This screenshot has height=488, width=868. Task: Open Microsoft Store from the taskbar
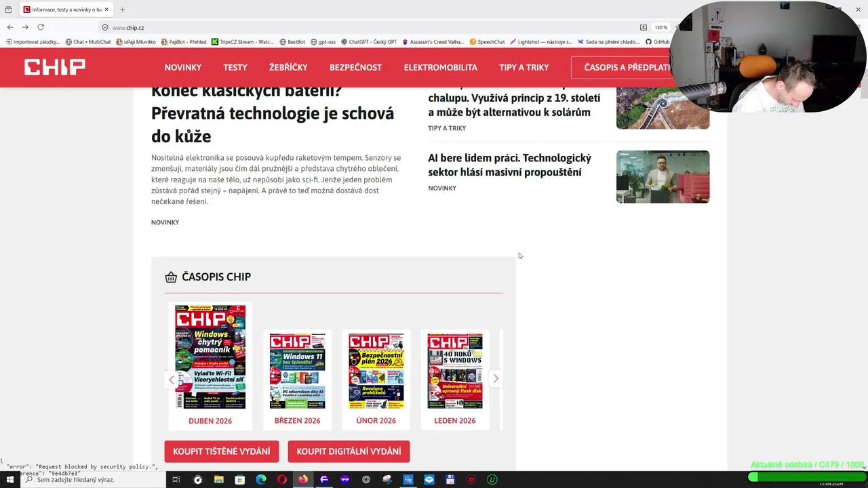click(239, 480)
